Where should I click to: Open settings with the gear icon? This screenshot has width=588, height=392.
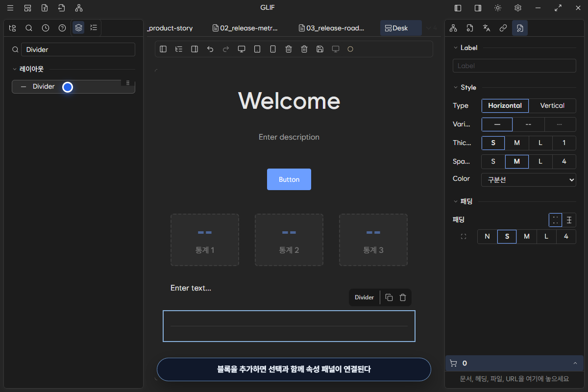[x=518, y=8]
